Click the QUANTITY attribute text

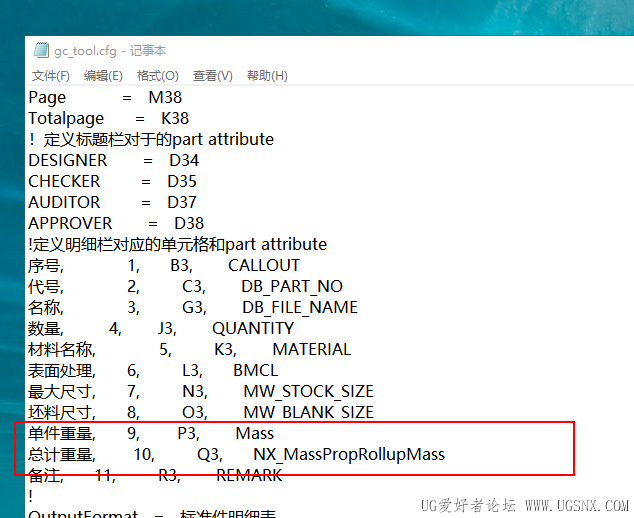tap(253, 329)
